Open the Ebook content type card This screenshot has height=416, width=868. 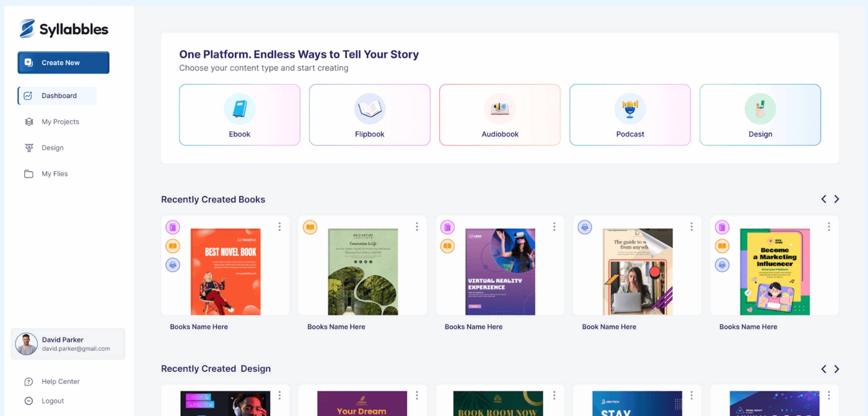(240, 115)
